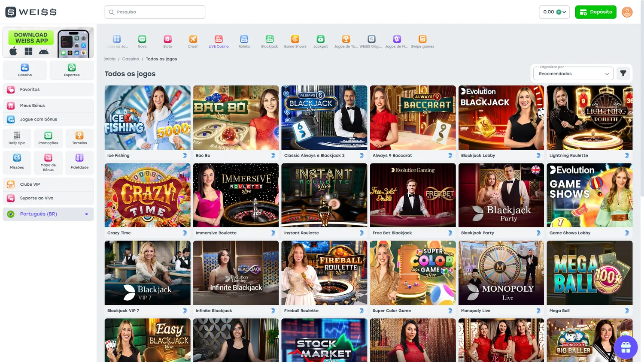Open the gift box floating button
Image resolution: width=644 pixels, height=362 pixels.
coord(626,347)
